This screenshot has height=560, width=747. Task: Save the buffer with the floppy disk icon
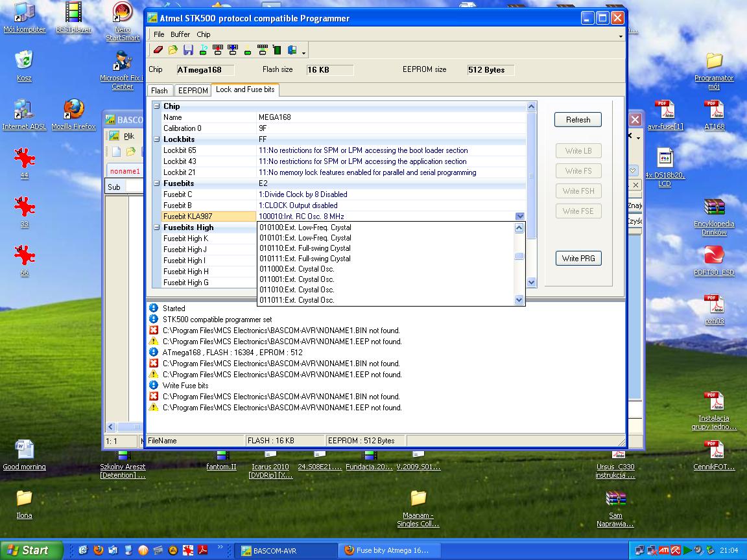[x=188, y=49]
